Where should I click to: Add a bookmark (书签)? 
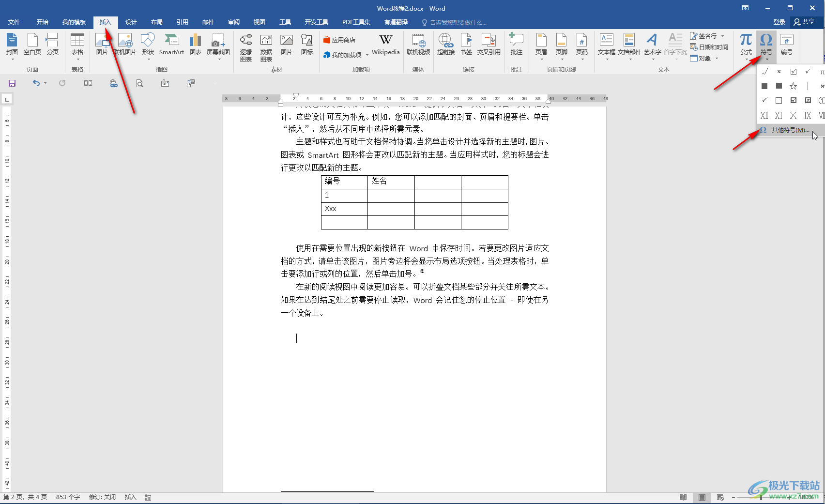pyautogui.click(x=466, y=45)
